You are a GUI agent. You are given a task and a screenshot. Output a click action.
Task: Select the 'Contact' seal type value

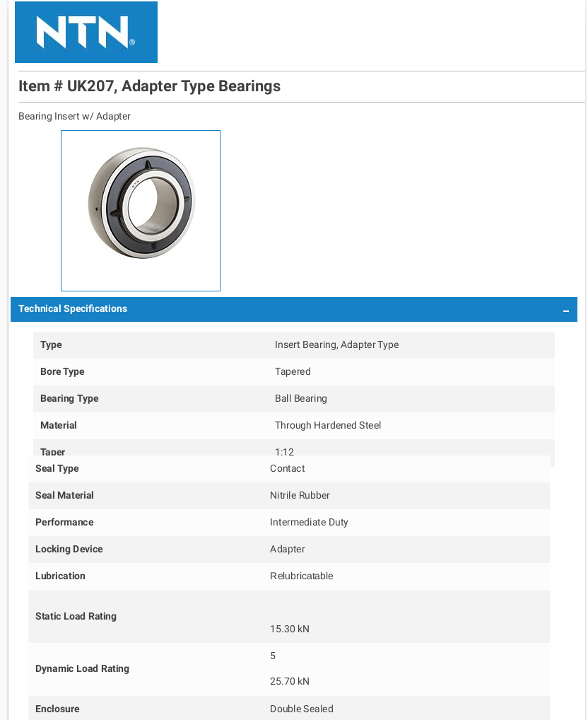pyautogui.click(x=287, y=468)
